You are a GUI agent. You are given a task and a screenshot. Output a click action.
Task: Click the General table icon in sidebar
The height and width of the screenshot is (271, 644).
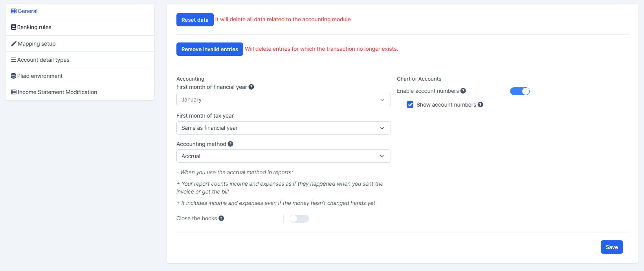14,11
